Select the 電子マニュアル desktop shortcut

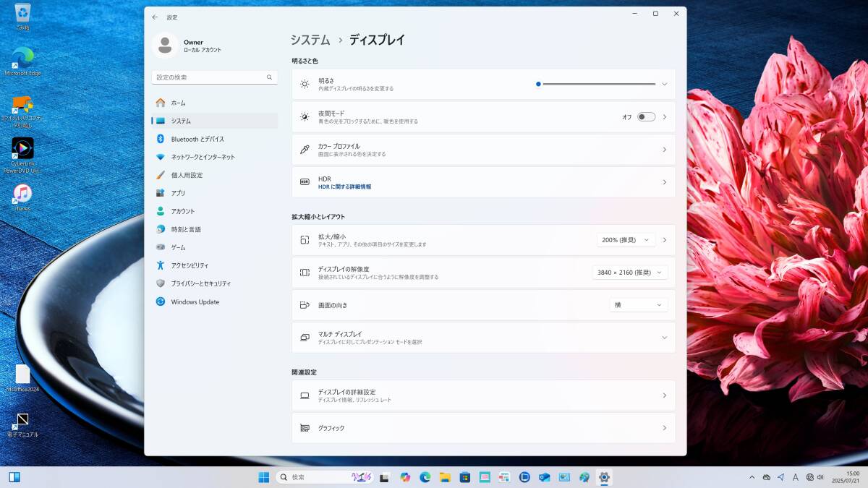22,424
